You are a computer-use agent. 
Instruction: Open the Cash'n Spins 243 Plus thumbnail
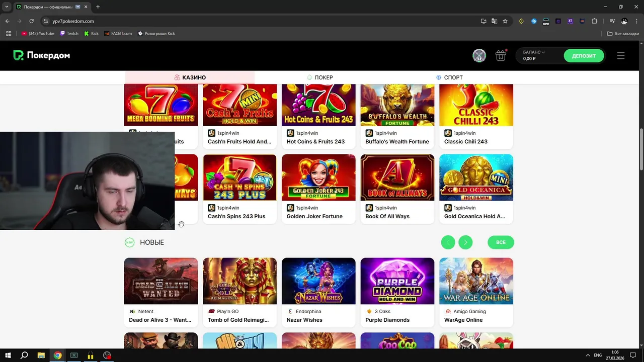(239, 177)
